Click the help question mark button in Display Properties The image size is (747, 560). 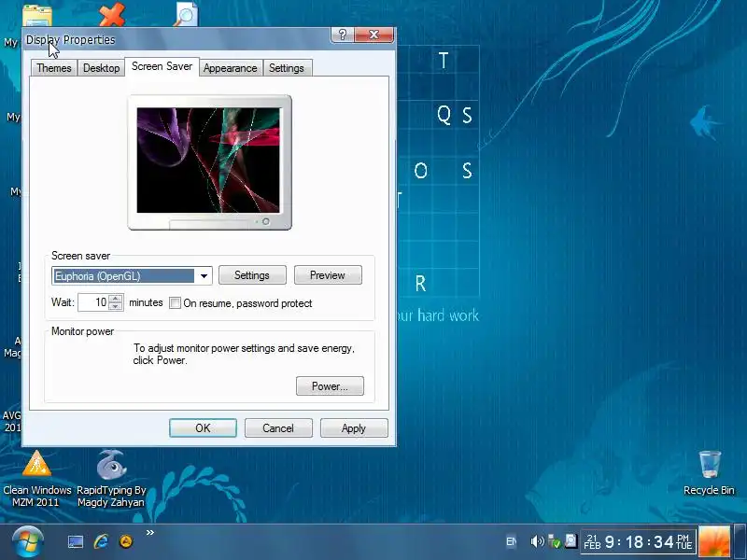click(342, 35)
